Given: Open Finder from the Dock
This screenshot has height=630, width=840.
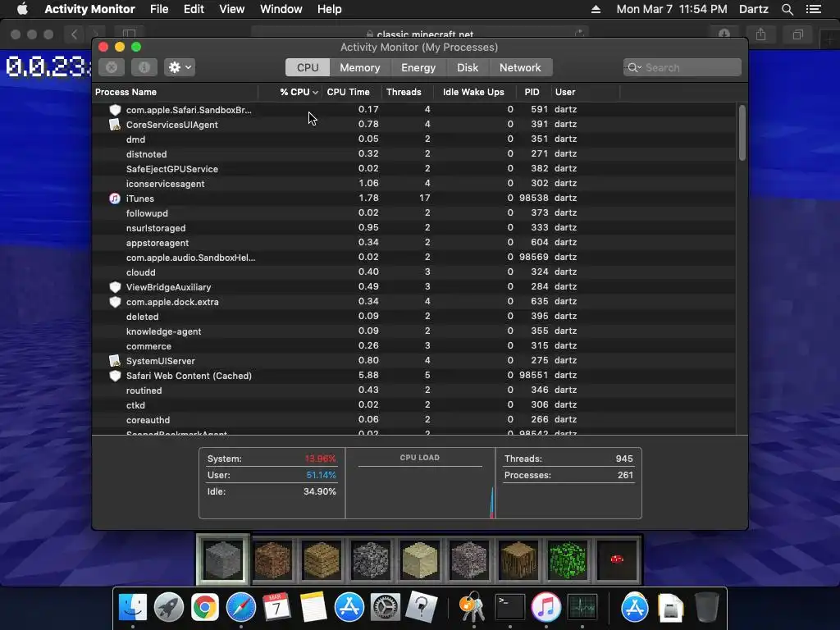Looking at the screenshot, I should click(132, 608).
